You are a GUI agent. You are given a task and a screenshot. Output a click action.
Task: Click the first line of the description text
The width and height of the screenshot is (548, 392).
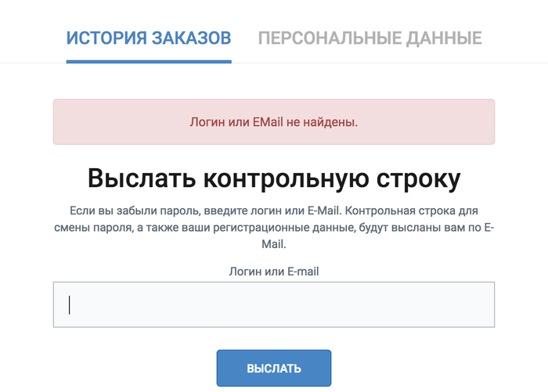274,211
